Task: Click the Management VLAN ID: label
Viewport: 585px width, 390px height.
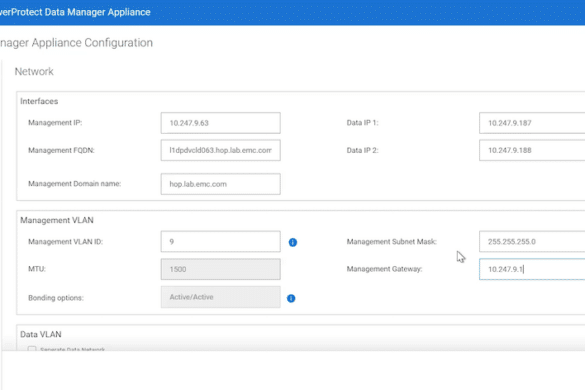Action: pyautogui.click(x=65, y=241)
